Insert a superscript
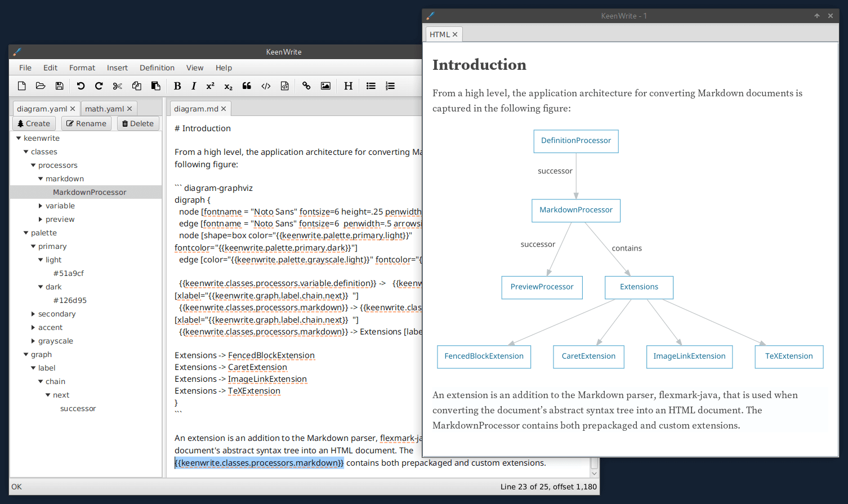 click(x=209, y=86)
